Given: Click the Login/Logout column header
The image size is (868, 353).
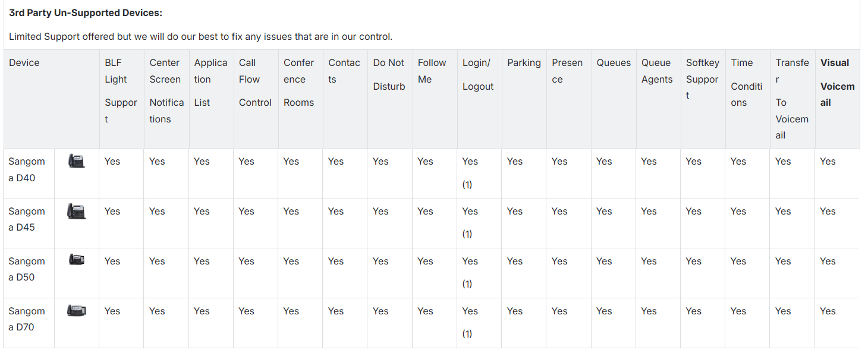Looking at the screenshot, I should [477, 74].
